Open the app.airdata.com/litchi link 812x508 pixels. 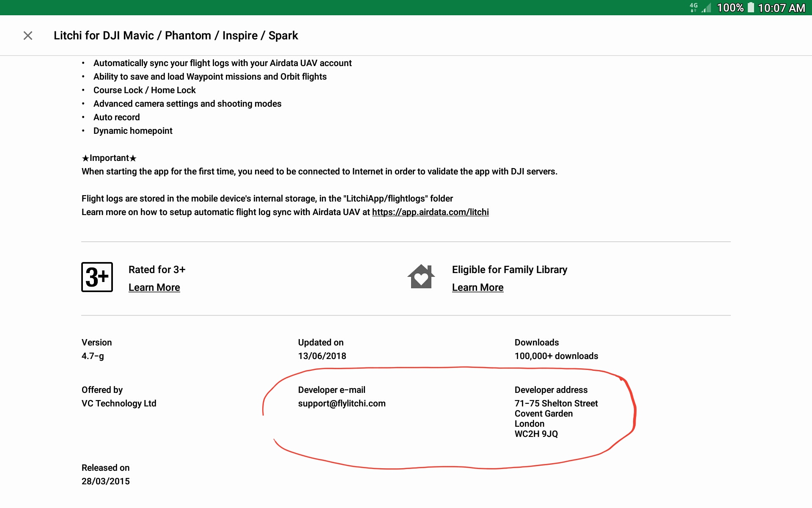(430, 212)
